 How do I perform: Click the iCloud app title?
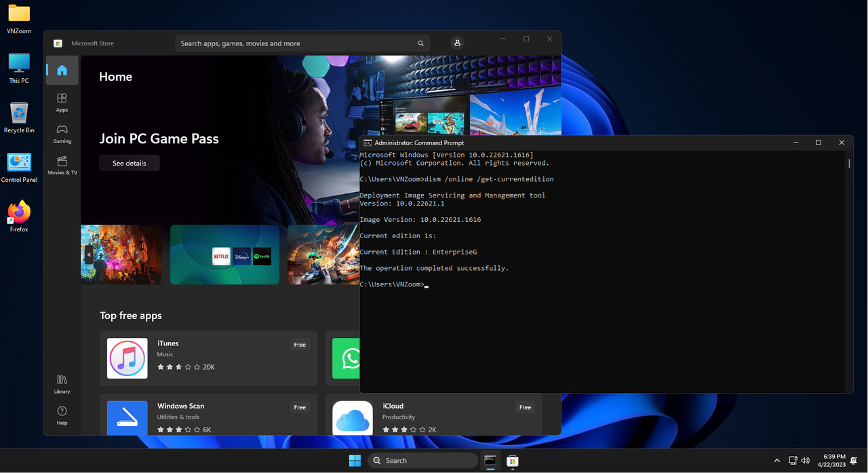[393, 406]
